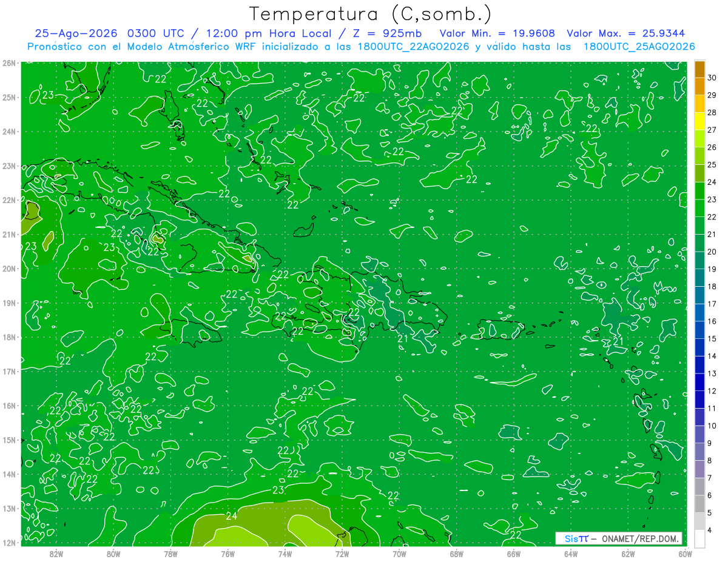The width and height of the screenshot is (728, 562).
Task: Click the '18' value on the color scale
Action: 712,287
